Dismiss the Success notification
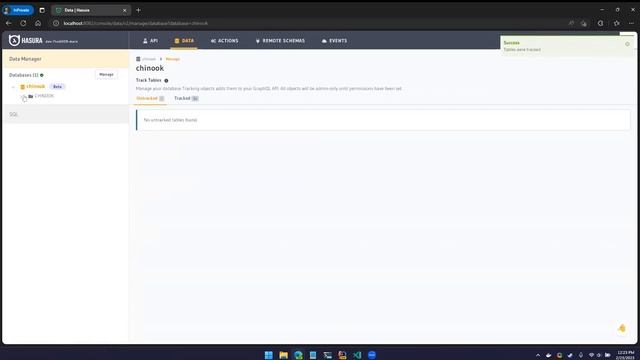640x360 pixels. (627, 44)
